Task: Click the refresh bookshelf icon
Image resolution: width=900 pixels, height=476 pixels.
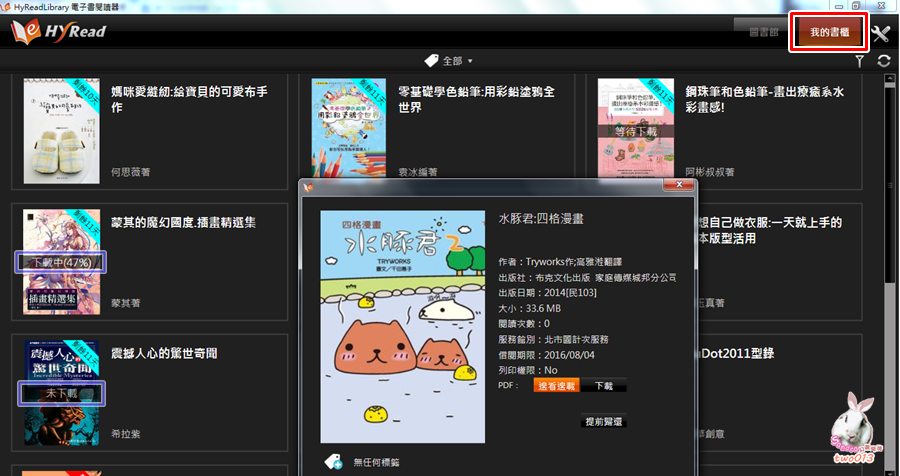Action: click(x=883, y=61)
